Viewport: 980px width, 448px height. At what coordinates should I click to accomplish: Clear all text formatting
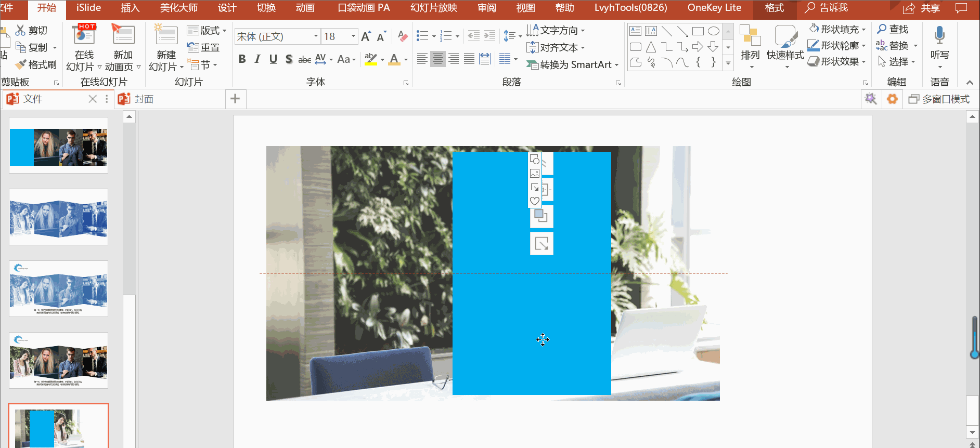coord(402,36)
